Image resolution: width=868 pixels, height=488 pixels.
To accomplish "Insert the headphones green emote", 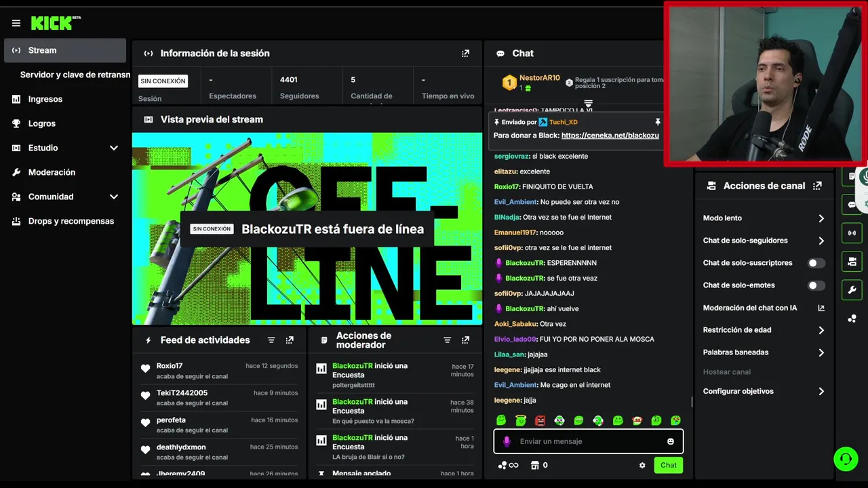I will coord(598,421).
